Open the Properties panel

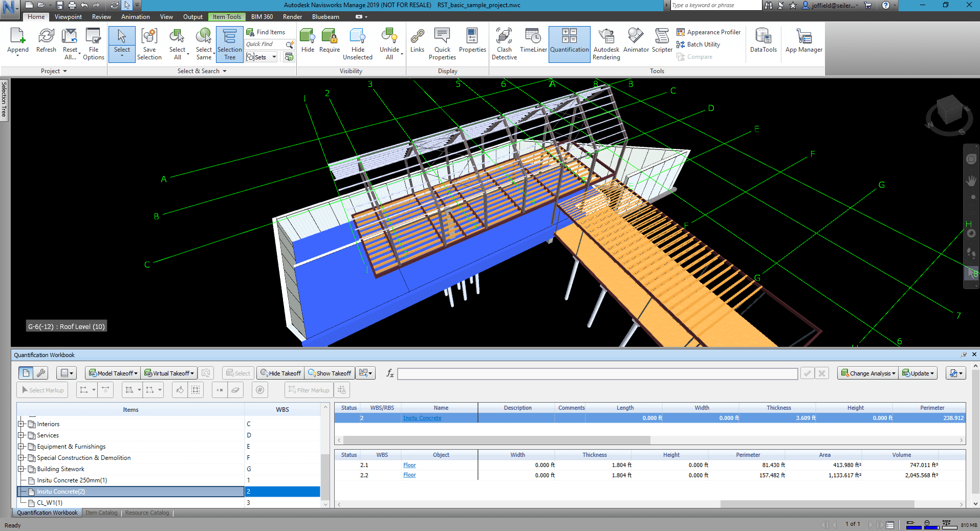(472, 41)
